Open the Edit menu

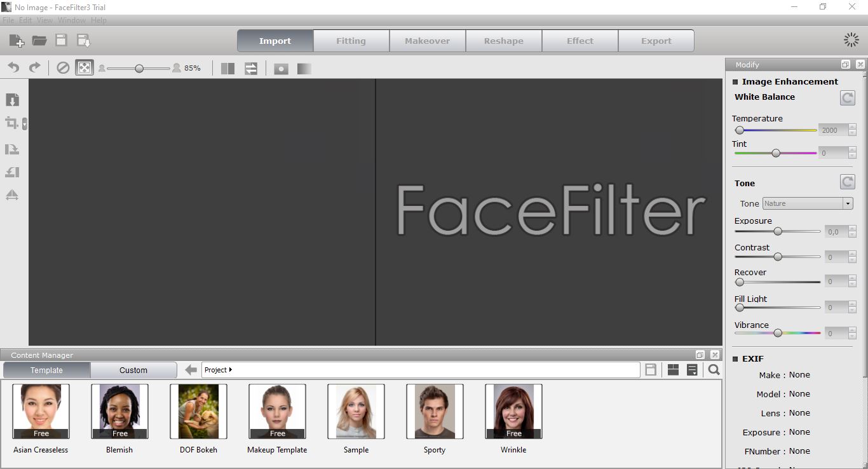[25, 20]
